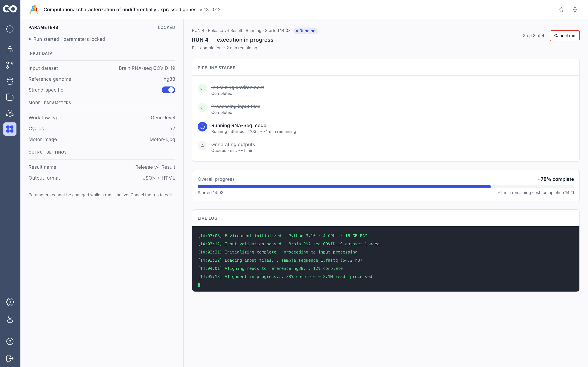The height and width of the screenshot is (367, 588).
Task: Click the Running status badge
Action: tap(306, 31)
